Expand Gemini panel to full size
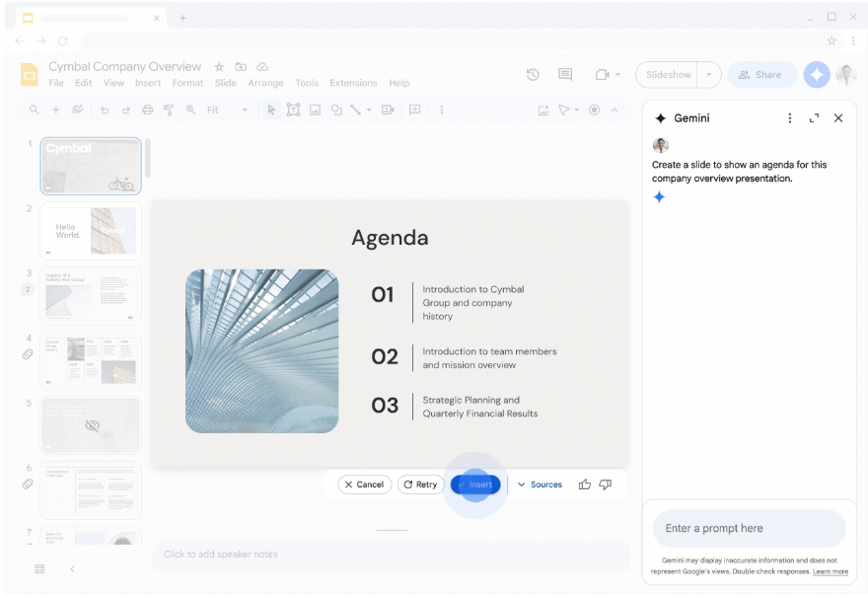Image resolution: width=868 pixels, height=596 pixels. [813, 117]
